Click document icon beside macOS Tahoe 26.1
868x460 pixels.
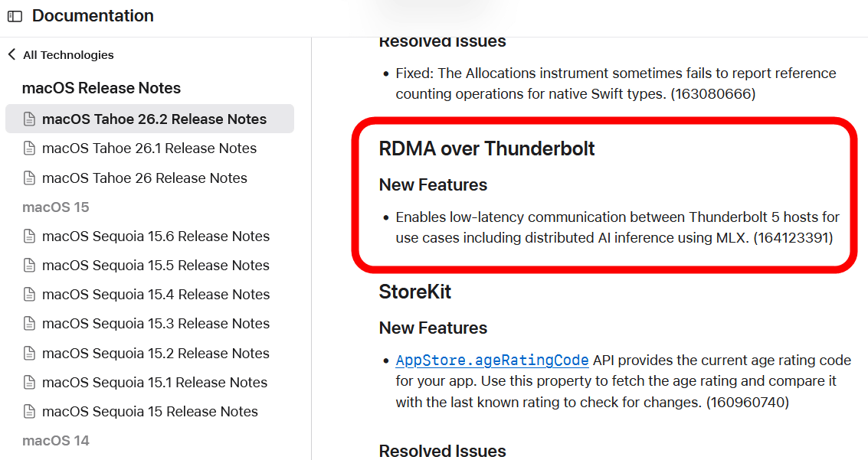coord(30,148)
